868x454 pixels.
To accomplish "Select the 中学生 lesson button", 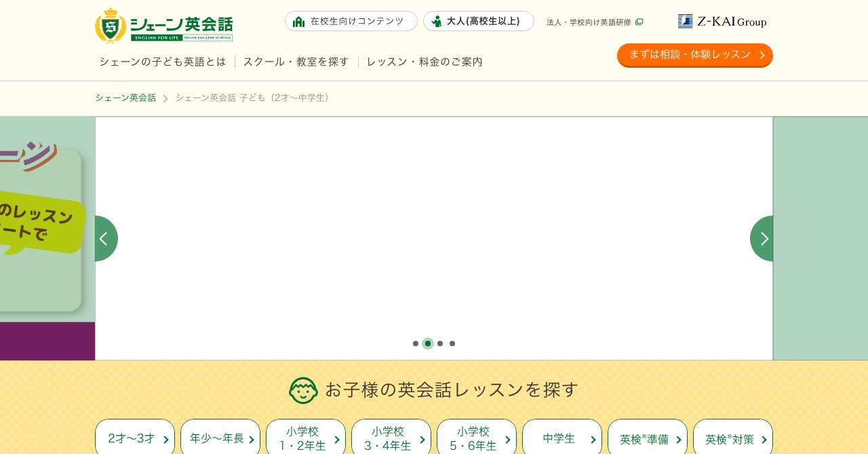I will pyautogui.click(x=562, y=437).
